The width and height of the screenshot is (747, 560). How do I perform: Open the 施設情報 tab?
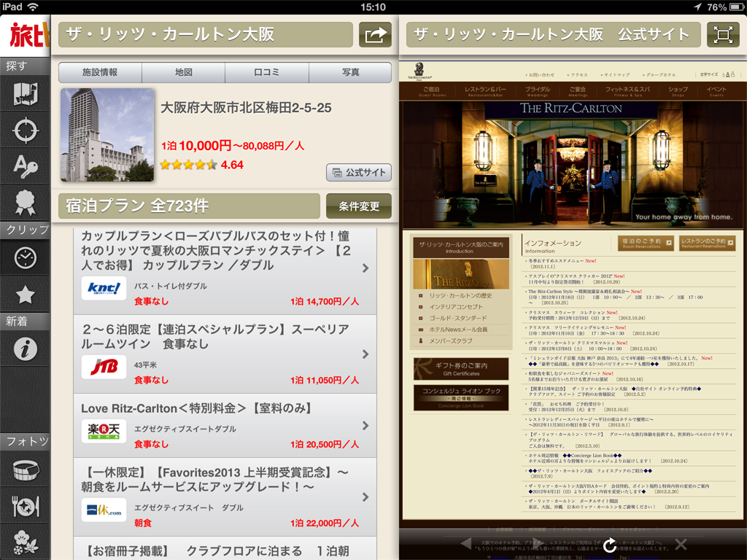click(x=100, y=72)
